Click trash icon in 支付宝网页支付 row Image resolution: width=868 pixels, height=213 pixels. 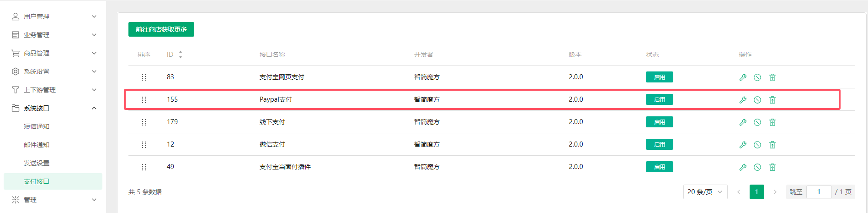pyautogui.click(x=772, y=77)
